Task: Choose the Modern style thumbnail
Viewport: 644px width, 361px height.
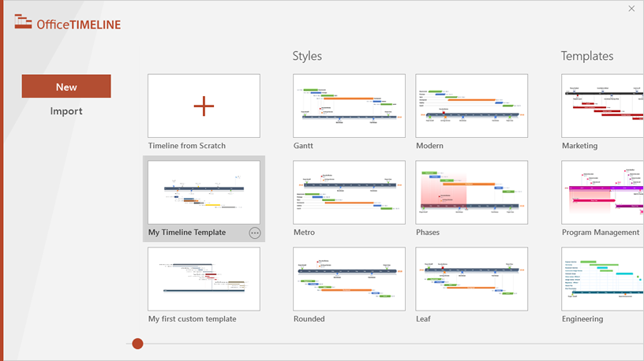Action: pyautogui.click(x=472, y=106)
